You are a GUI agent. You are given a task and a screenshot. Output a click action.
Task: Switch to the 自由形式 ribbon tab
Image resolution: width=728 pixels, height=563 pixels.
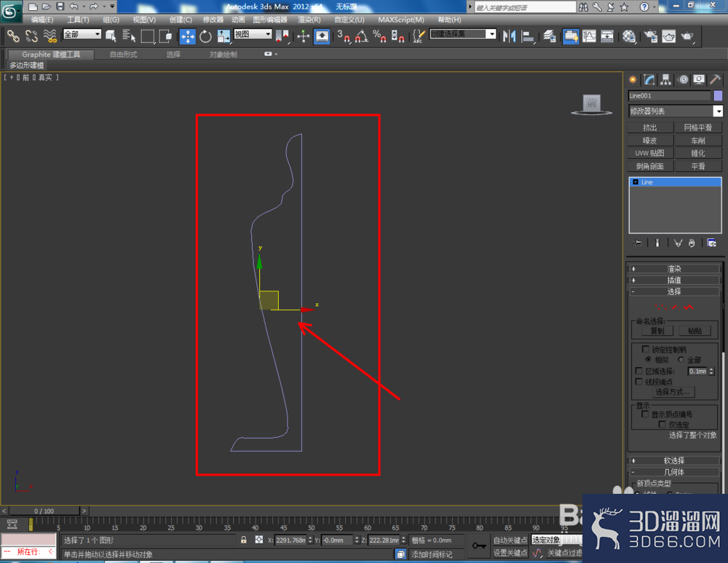pos(124,55)
